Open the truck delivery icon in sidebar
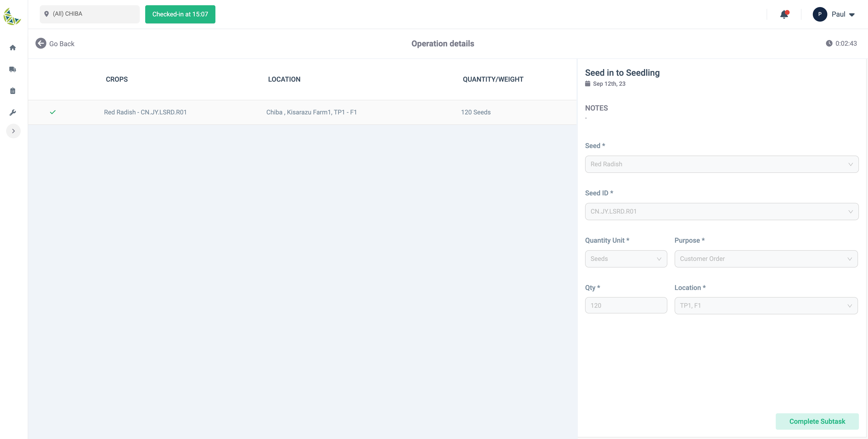The height and width of the screenshot is (439, 868). [x=13, y=69]
